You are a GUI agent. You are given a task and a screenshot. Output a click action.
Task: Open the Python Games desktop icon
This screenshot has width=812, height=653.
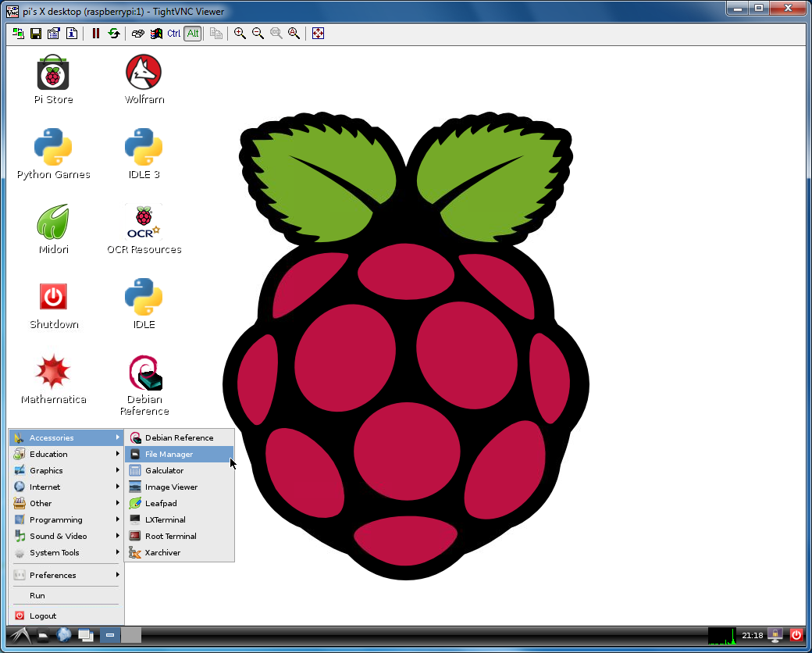coord(53,154)
